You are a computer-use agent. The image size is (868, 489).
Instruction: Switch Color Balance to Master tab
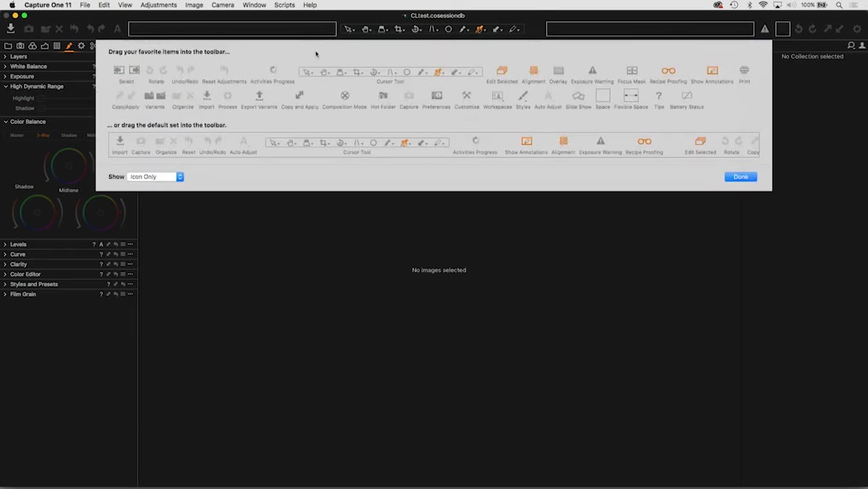(17, 135)
